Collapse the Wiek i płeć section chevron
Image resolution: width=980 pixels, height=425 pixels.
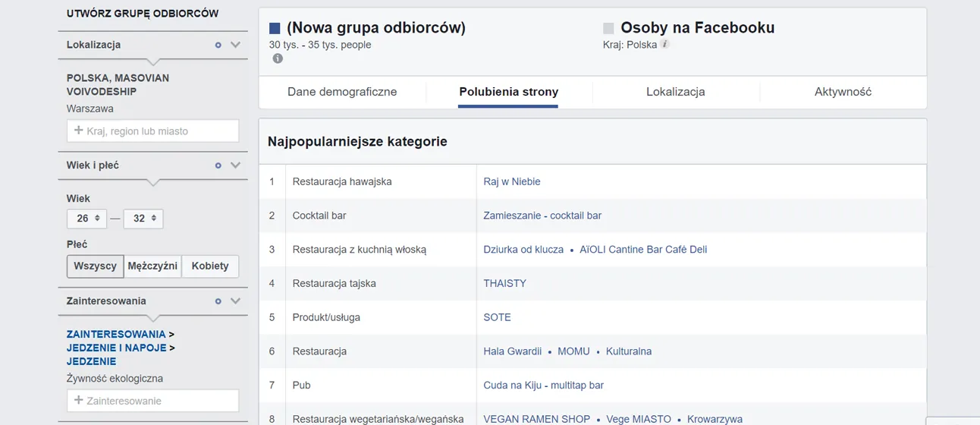[236, 165]
